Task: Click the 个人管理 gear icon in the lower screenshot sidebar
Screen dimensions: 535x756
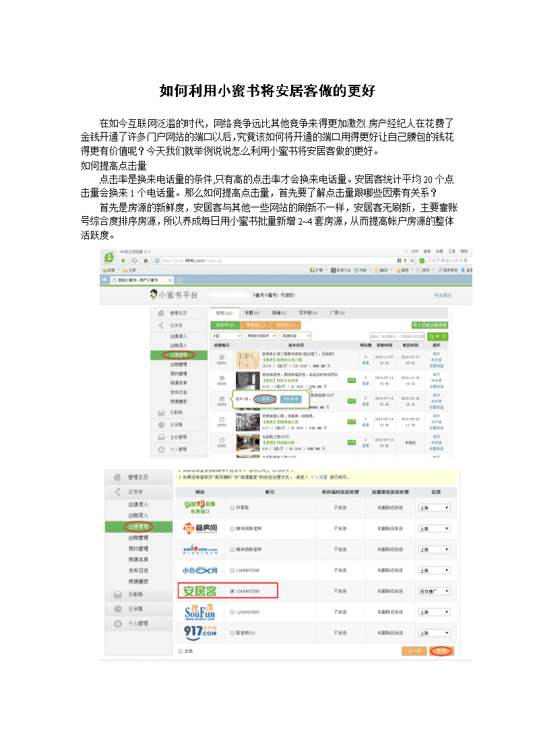Action: pyautogui.click(x=118, y=623)
